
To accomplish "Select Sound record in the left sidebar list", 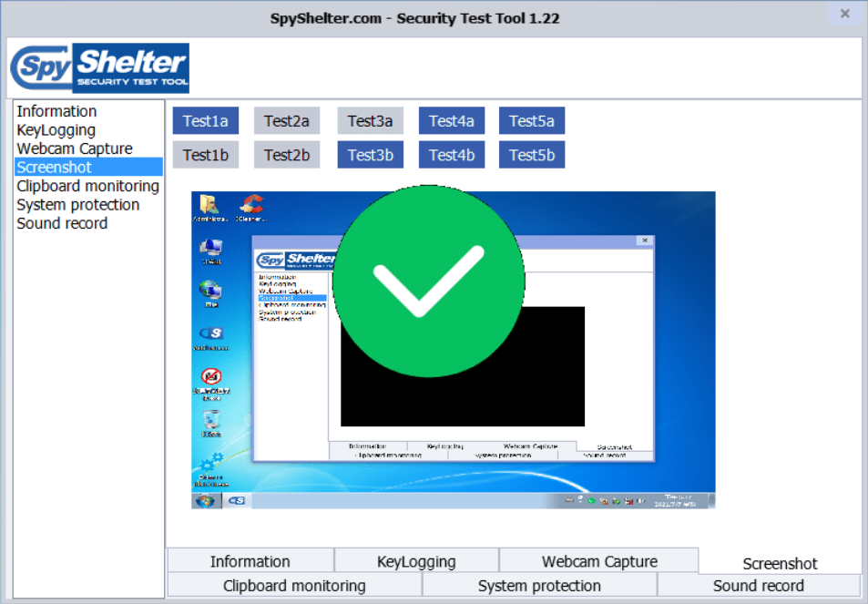I will click(88, 224).
